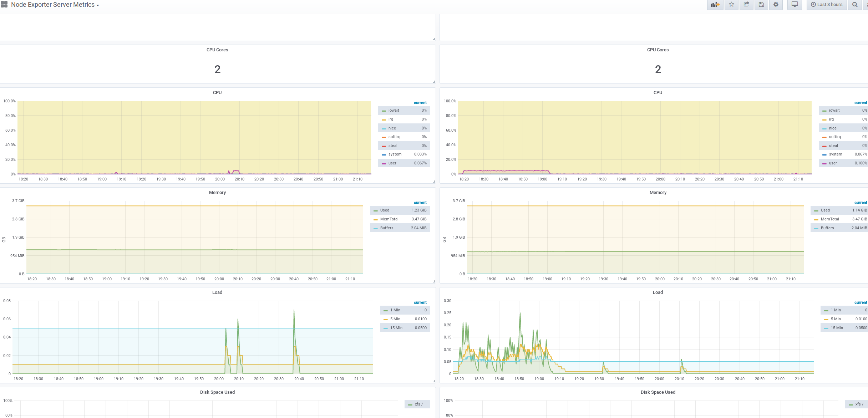Cycle view mode with monitor icon
868x418 pixels.
[795, 5]
